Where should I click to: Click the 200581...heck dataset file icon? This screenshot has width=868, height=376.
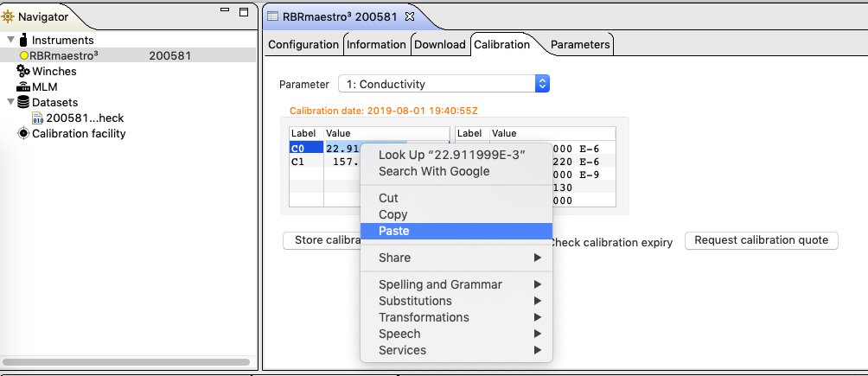pyautogui.click(x=38, y=118)
